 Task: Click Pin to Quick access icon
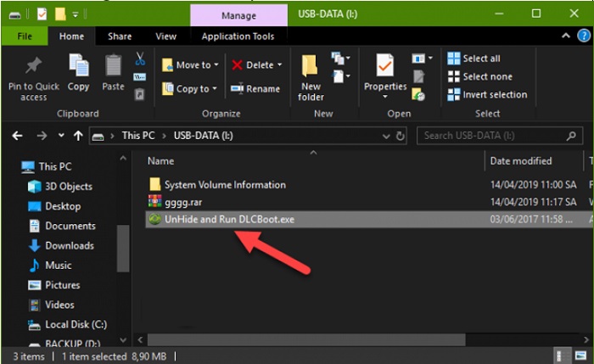[x=33, y=65]
